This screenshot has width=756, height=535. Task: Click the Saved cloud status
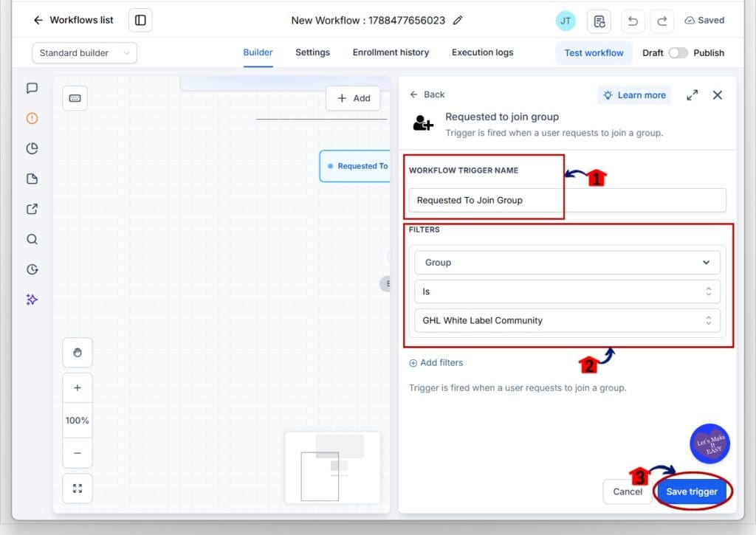coord(704,20)
